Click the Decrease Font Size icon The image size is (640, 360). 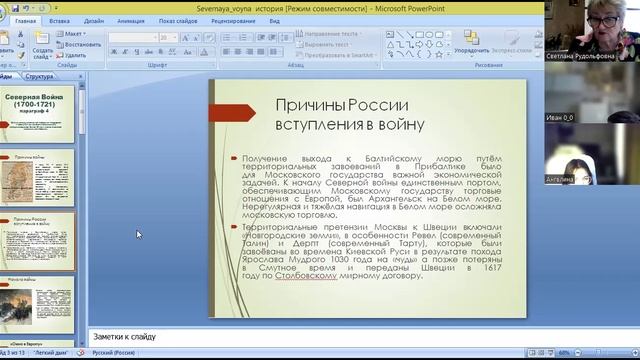point(196,38)
